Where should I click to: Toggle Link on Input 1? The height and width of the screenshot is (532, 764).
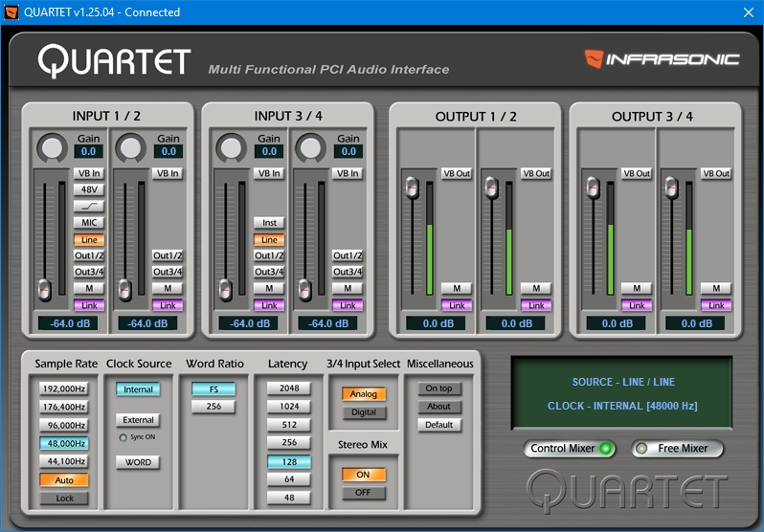pyautogui.click(x=89, y=305)
